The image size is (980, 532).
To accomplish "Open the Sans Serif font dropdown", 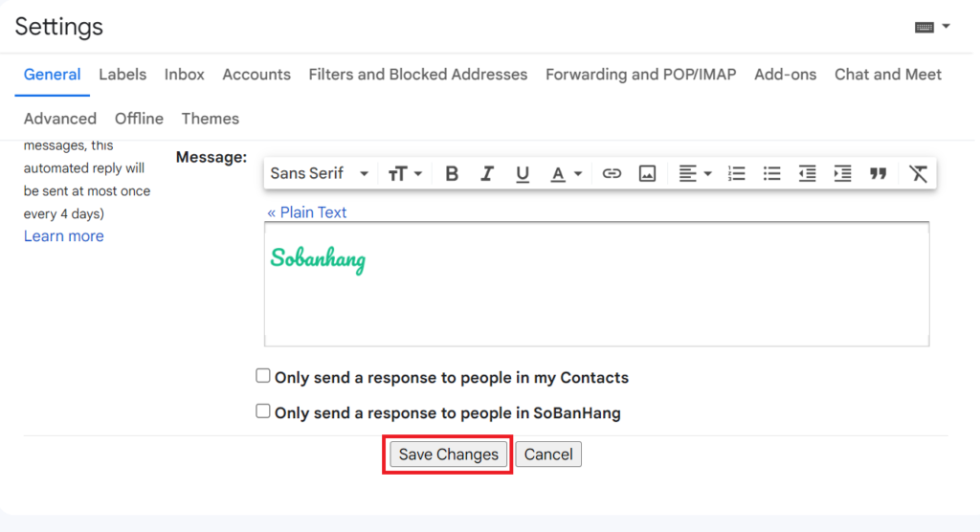I will coord(320,174).
